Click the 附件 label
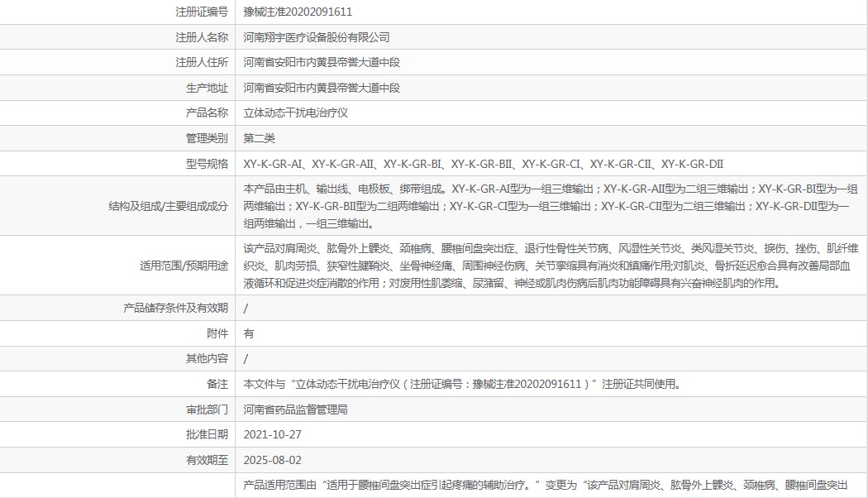 click(x=217, y=333)
